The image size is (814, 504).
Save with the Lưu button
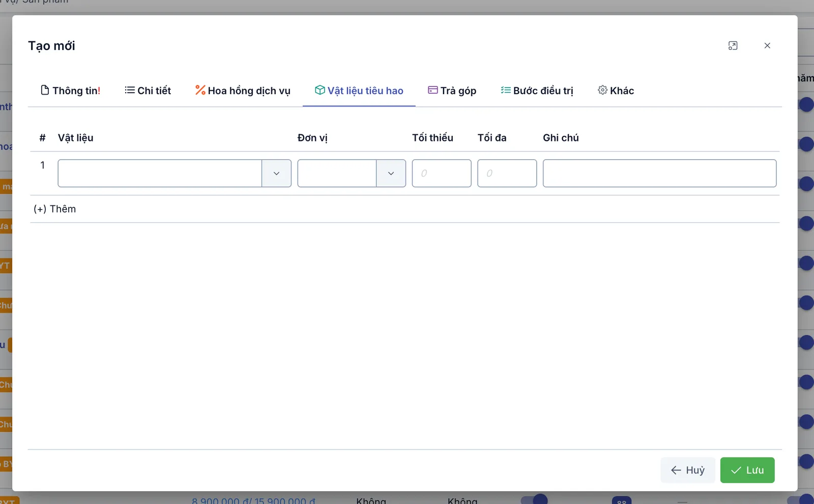747,470
